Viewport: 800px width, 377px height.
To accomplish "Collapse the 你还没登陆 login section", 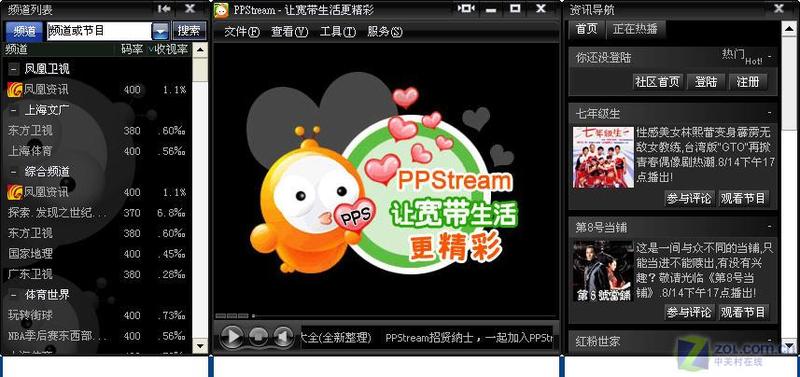I will click(x=769, y=57).
